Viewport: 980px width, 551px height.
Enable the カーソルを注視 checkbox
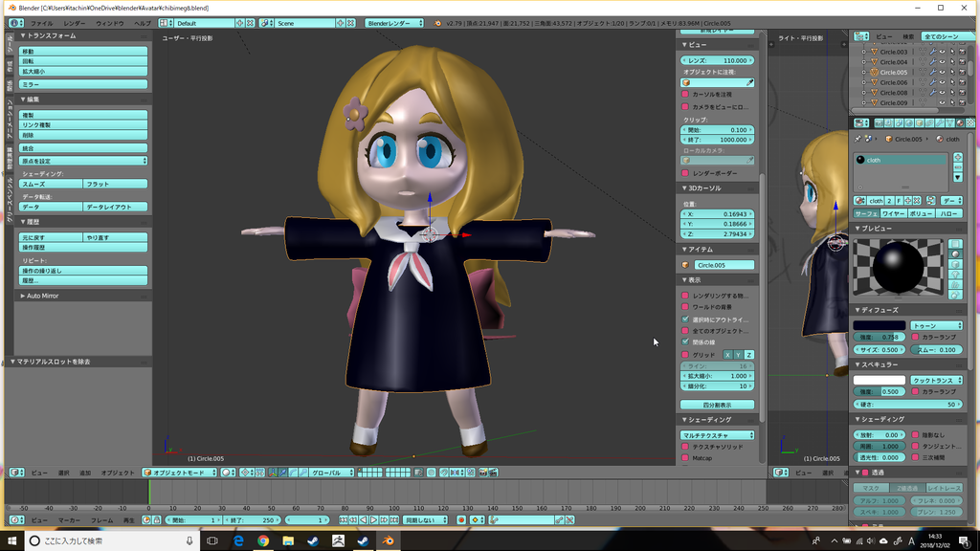coord(685,95)
